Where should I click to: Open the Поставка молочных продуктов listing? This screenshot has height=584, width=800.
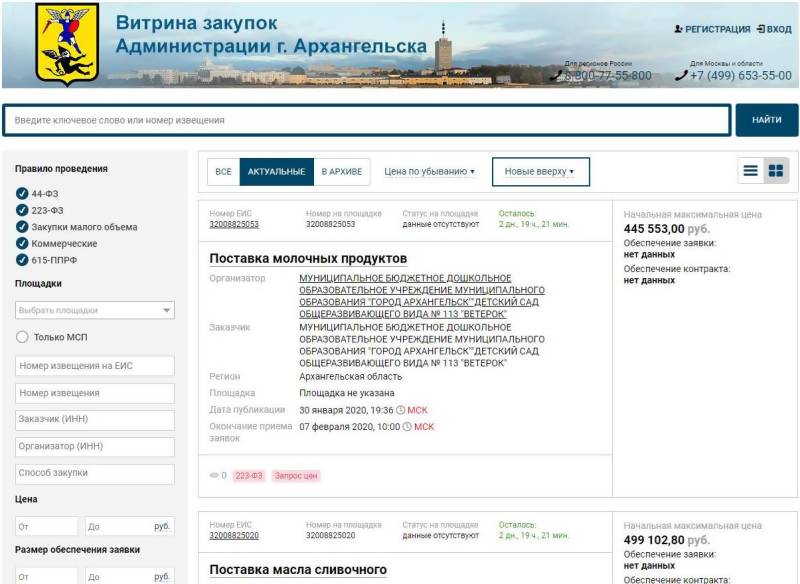308,259
